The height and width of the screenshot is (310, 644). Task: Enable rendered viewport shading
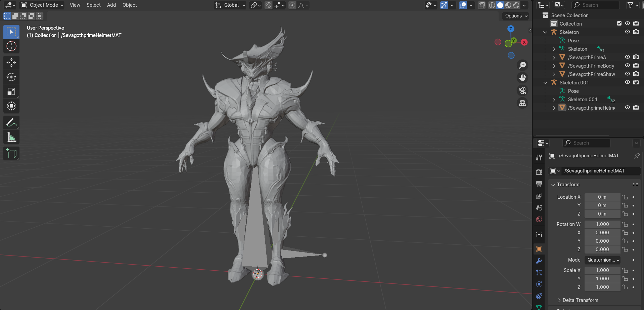click(516, 5)
